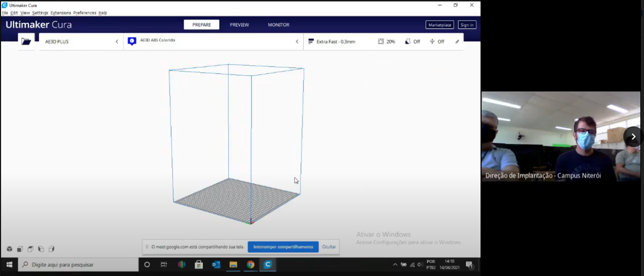The width and height of the screenshot is (644, 276).
Task: Open the Preferences menu
Action: pos(85,12)
